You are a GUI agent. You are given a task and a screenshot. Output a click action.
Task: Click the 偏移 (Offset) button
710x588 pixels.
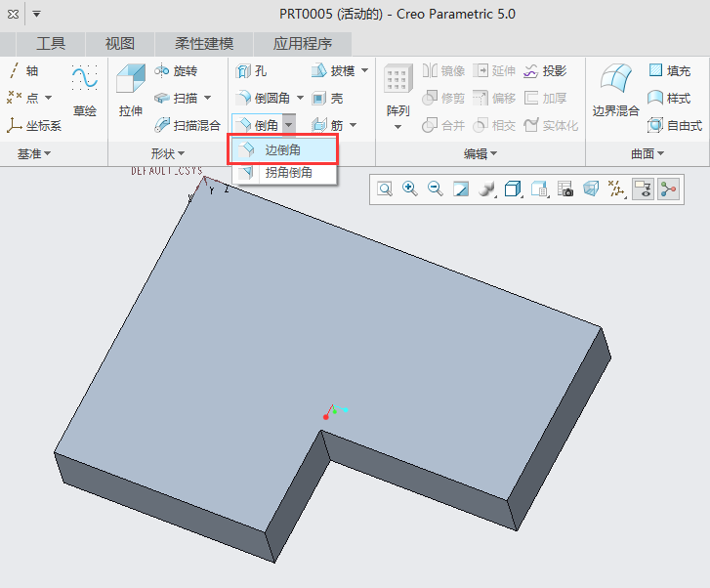point(494,98)
